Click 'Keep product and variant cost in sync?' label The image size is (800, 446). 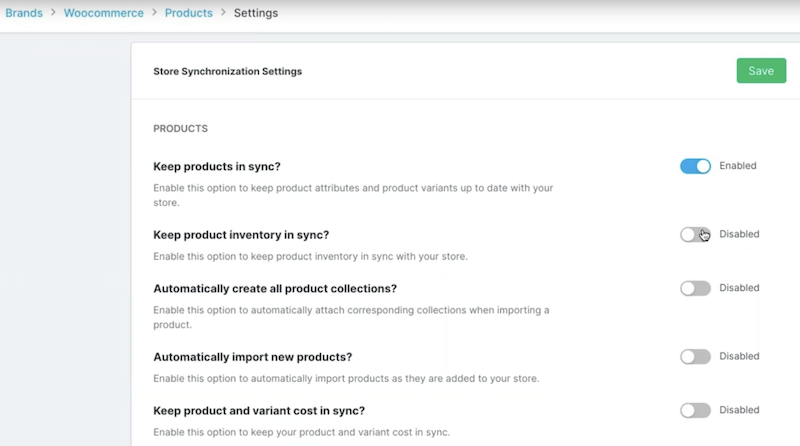[x=259, y=411]
